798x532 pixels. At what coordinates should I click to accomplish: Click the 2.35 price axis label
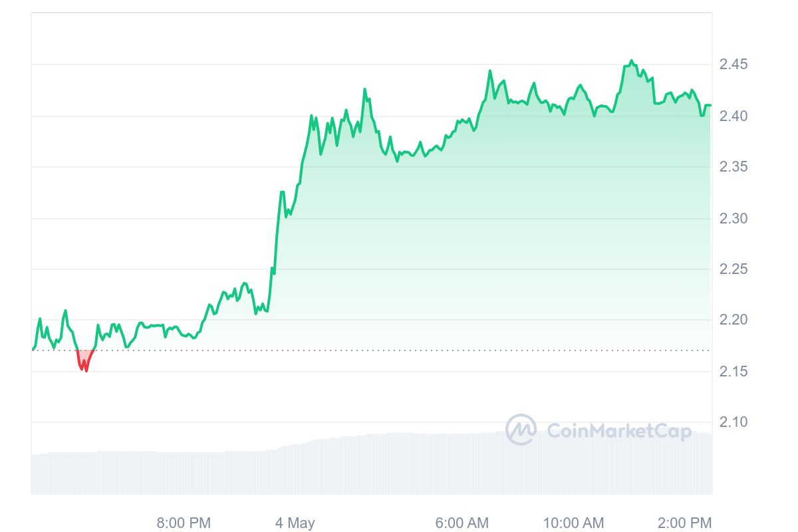[733, 167]
